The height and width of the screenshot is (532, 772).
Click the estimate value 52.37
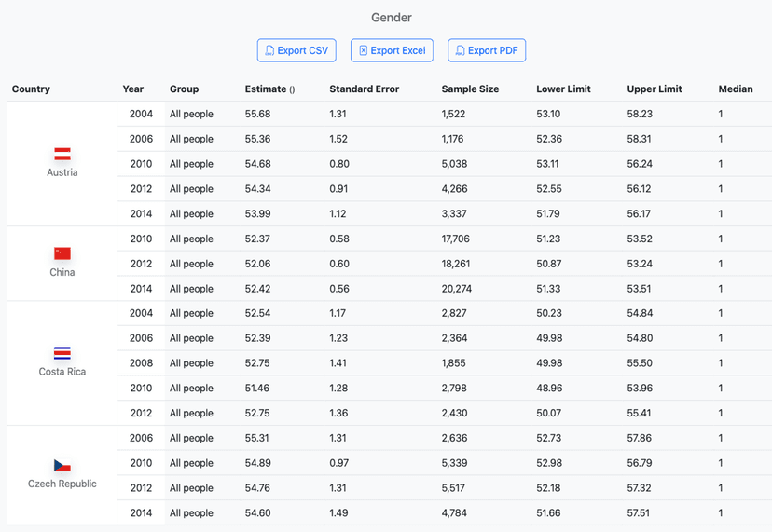tap(258, 239)
